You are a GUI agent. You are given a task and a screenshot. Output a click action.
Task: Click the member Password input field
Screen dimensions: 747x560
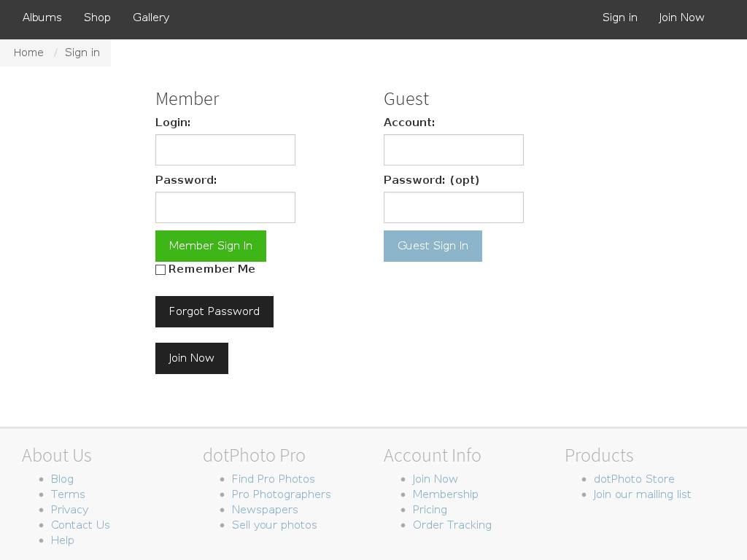pos(225,207)
